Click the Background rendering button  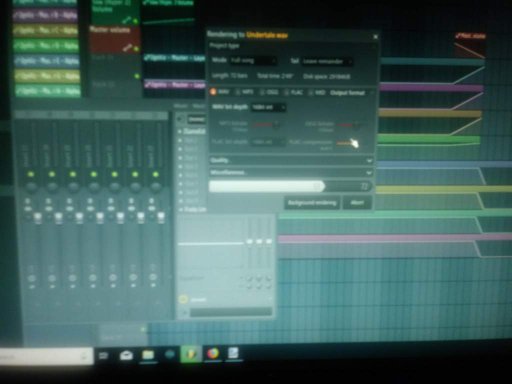312,203
